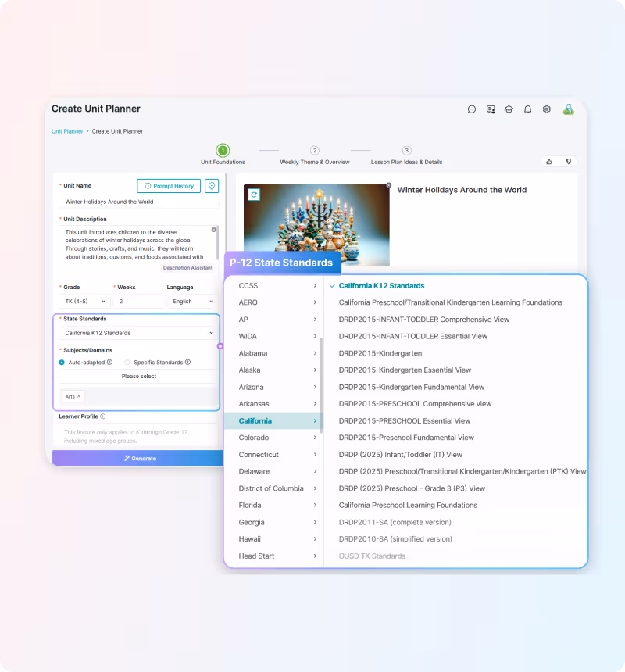Select DRDP2015-INFANT-TODDLER Comprehensive View

424,320
